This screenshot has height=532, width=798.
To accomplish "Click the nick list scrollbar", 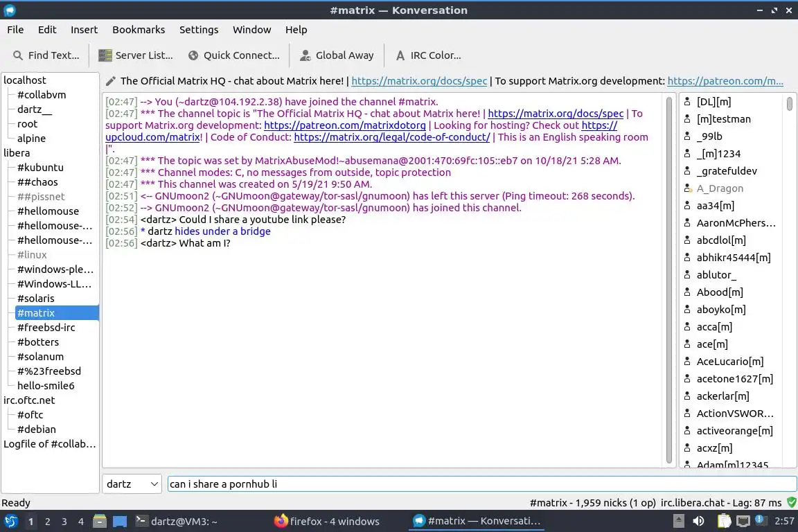I will [790, 103].
